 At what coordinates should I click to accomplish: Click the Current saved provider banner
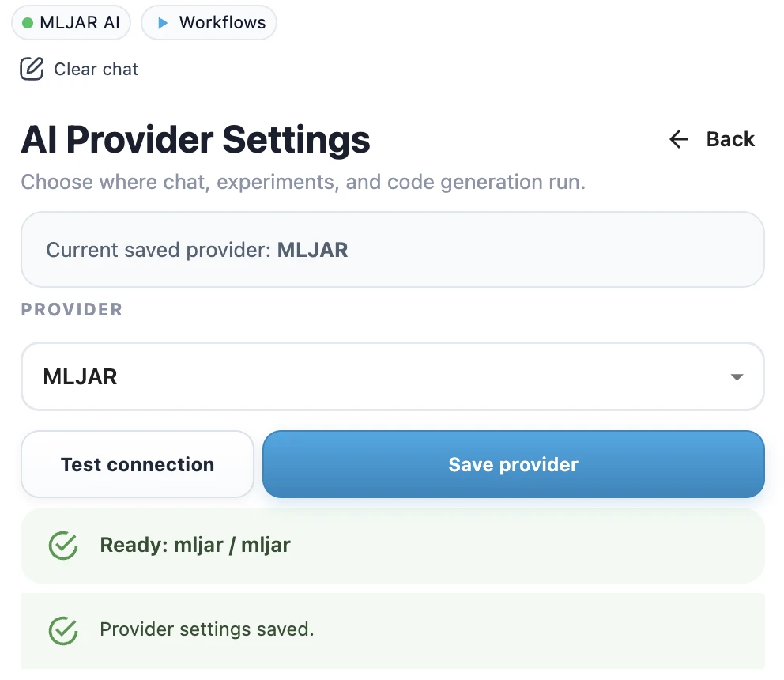click(393, 250)
